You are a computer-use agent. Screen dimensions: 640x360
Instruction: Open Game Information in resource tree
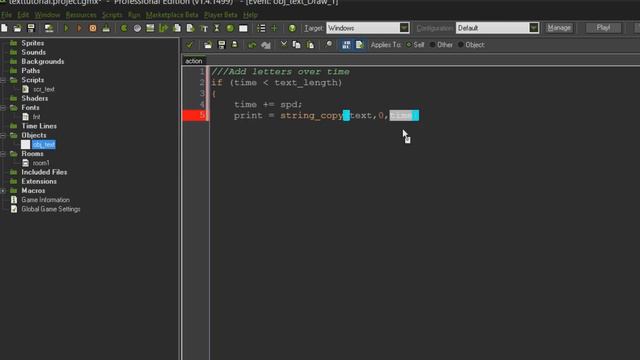tap(45, 200)
